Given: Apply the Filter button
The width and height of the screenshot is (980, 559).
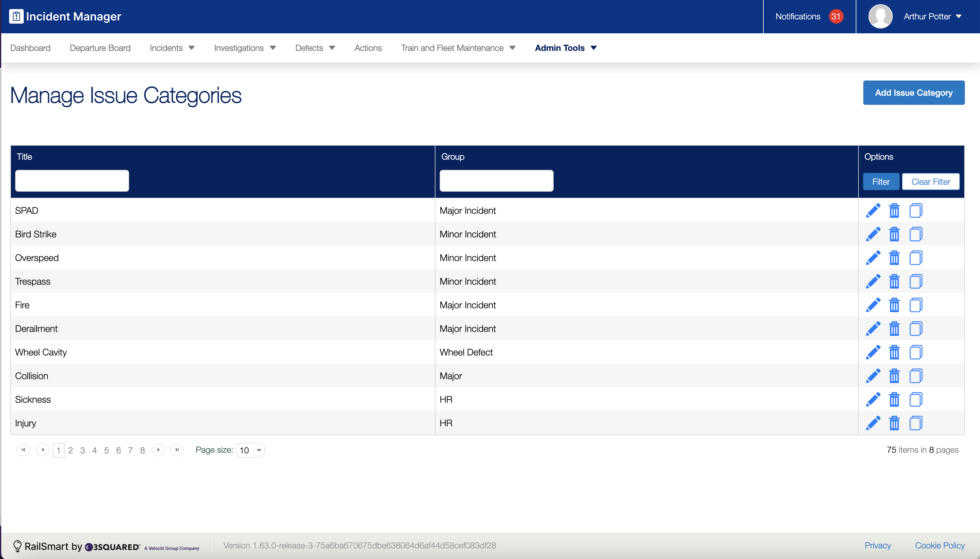Looking at the screenshot, I should (x=881, y=182).
